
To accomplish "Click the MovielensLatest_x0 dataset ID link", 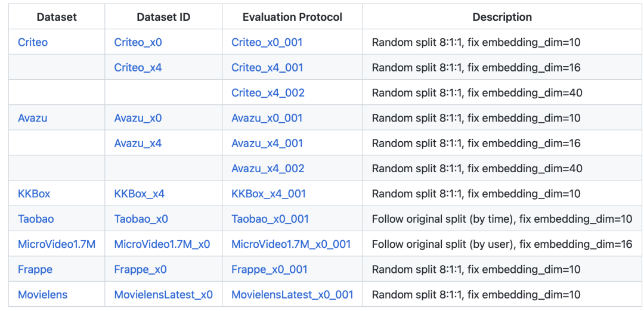I will (x=163, y=294).
